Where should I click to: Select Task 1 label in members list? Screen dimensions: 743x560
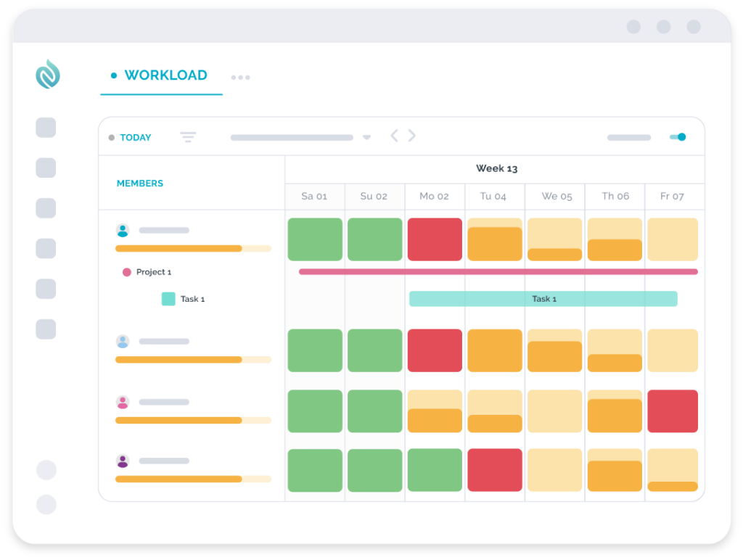point(192,299)
